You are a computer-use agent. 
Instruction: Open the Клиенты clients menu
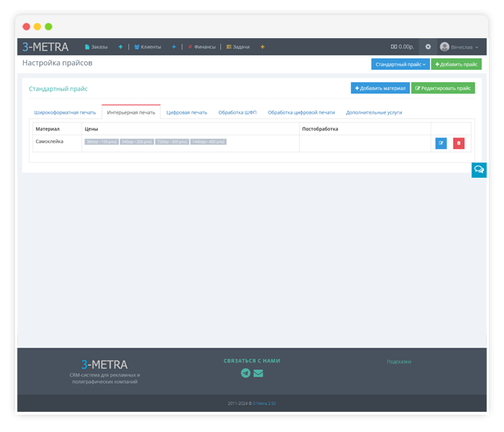tap(148, 47)
